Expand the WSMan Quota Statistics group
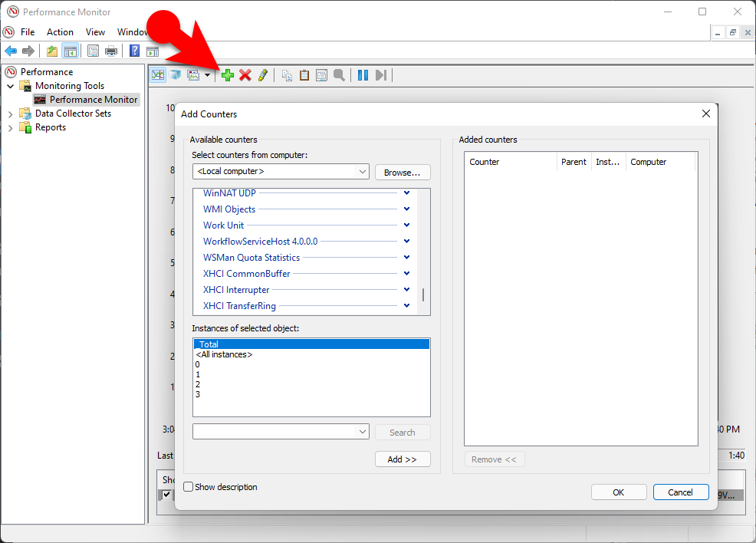756x543 pixels. click(406, 257)
